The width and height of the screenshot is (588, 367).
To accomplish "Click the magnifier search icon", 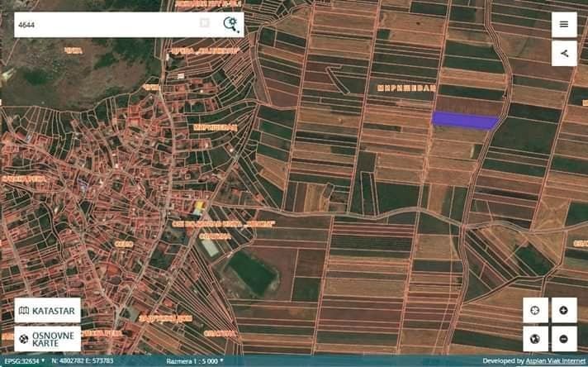I will coord(231,25).
